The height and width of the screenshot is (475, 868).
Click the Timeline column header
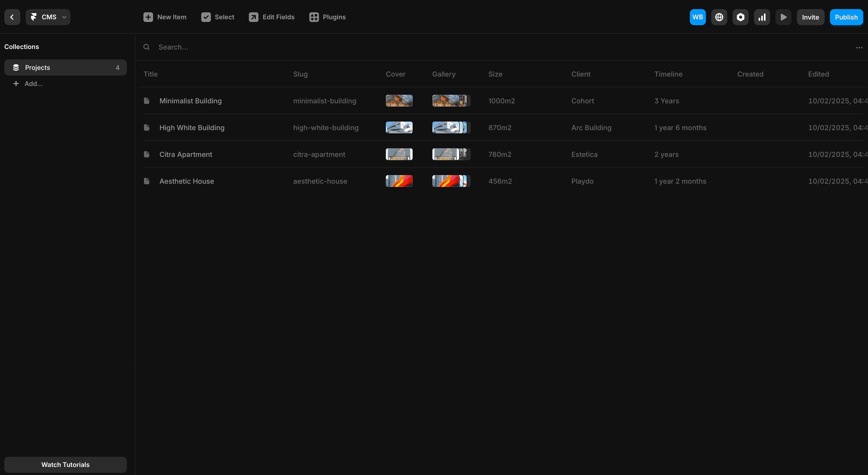668,74
